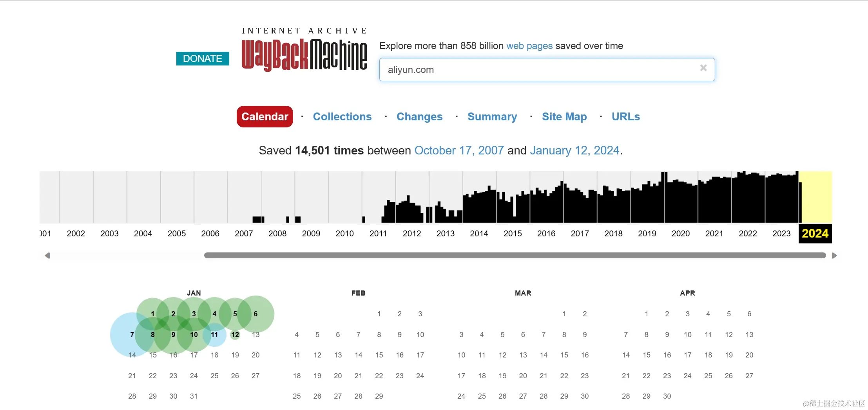The height and width of the screenshot is (410, 868).
Task: Select year 2003 on the timeline
Action: point(109,234)
